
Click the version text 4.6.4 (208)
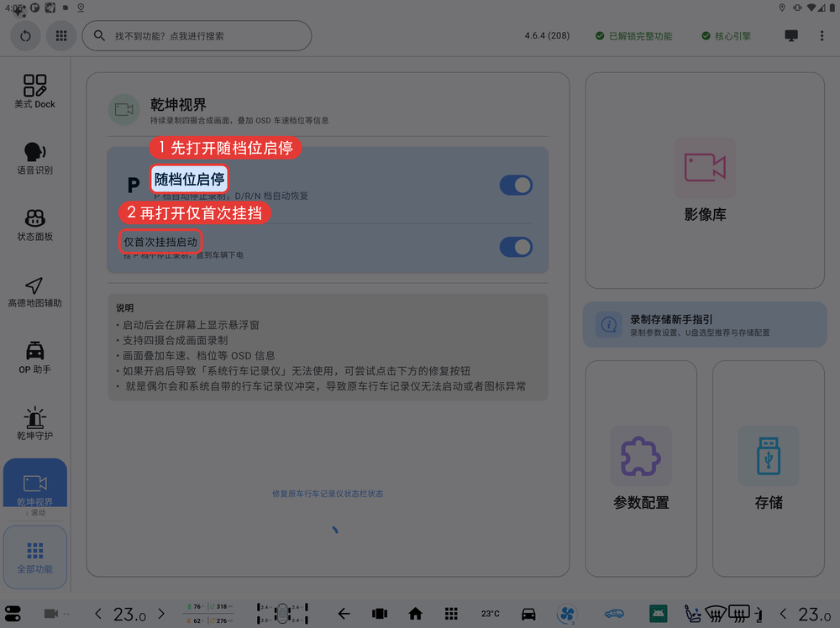547,36
